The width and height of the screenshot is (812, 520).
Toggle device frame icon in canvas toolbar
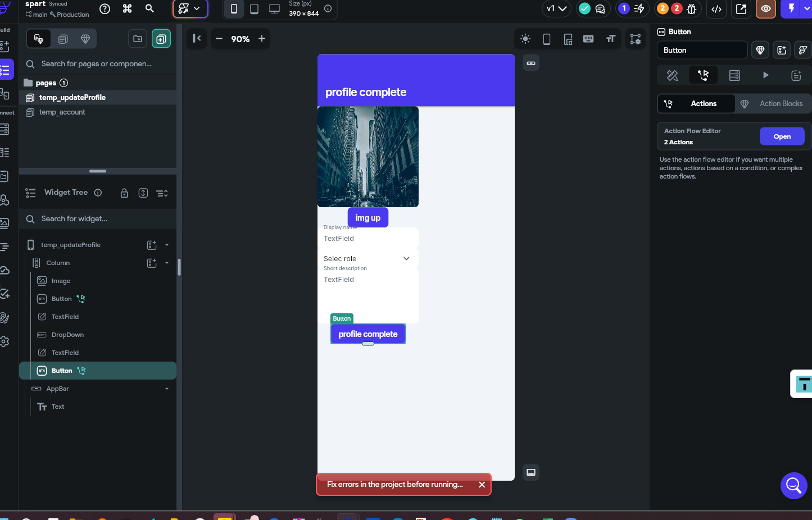pyautogui.click(x=547, y=39)
